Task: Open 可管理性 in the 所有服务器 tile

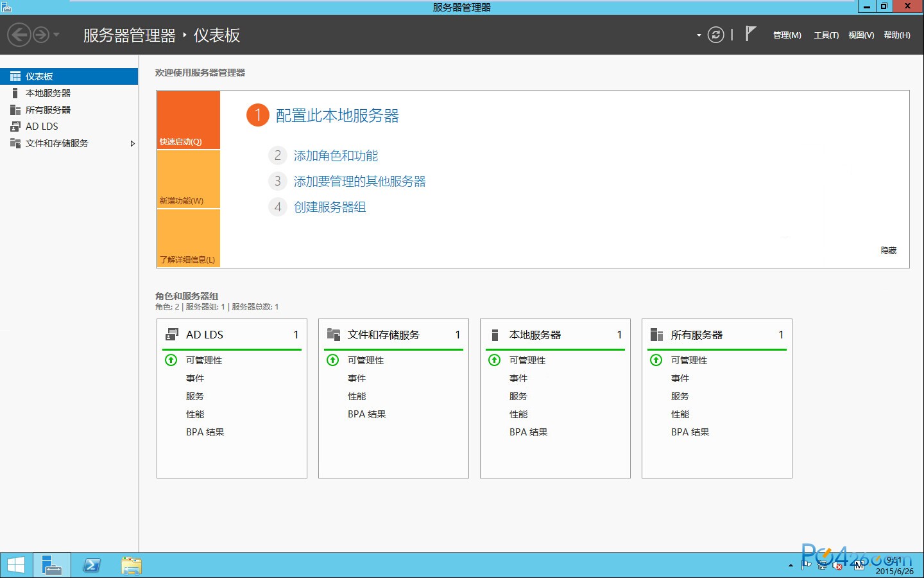Action: (689, 360)
